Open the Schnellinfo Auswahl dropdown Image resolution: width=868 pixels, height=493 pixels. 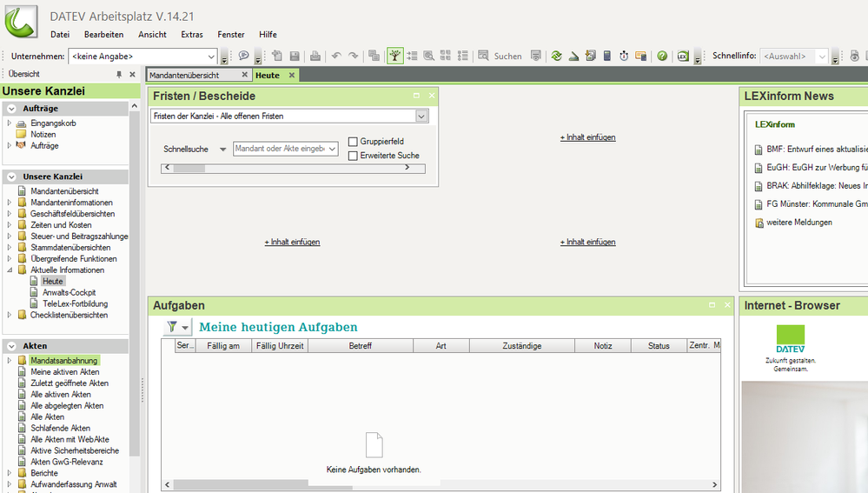click(x=822, y=57)
